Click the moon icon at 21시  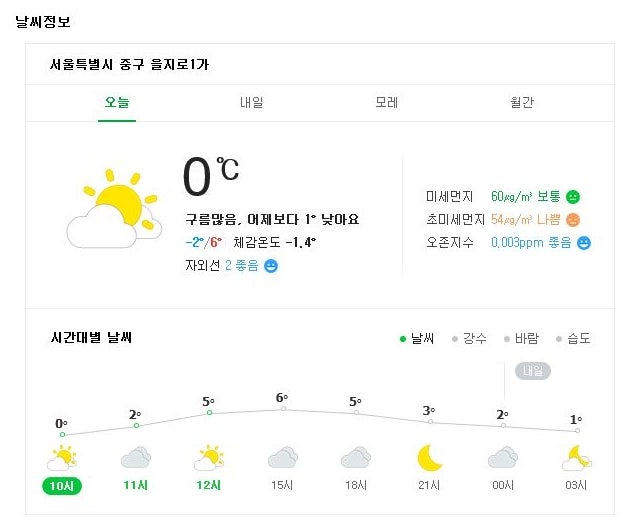pyautogui.click(x=429, y=458)
